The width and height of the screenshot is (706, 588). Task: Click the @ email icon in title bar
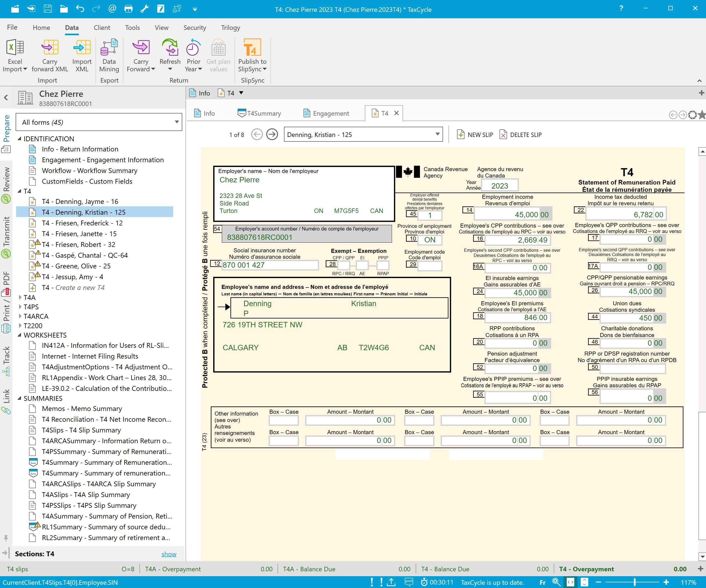pos(112,9)
